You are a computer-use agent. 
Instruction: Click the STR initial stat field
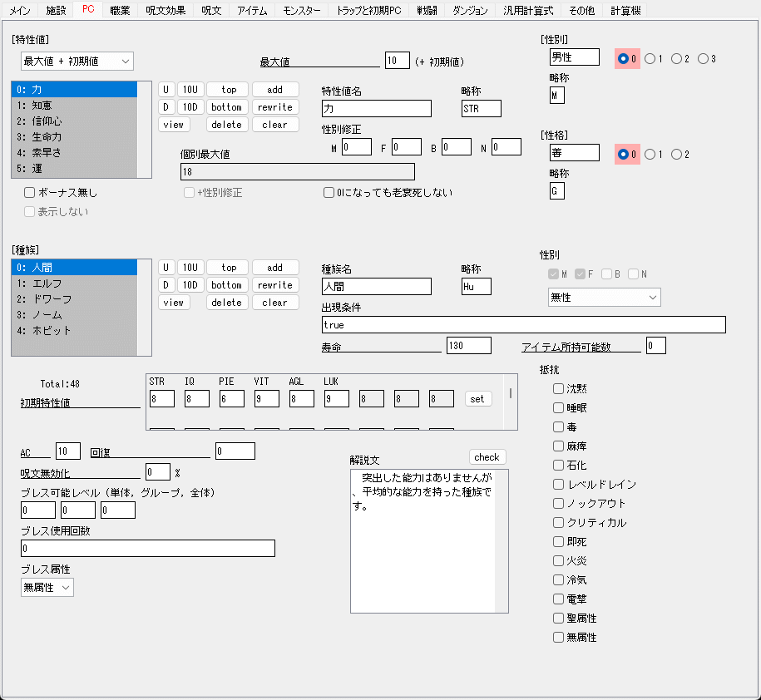coord(162,399)
